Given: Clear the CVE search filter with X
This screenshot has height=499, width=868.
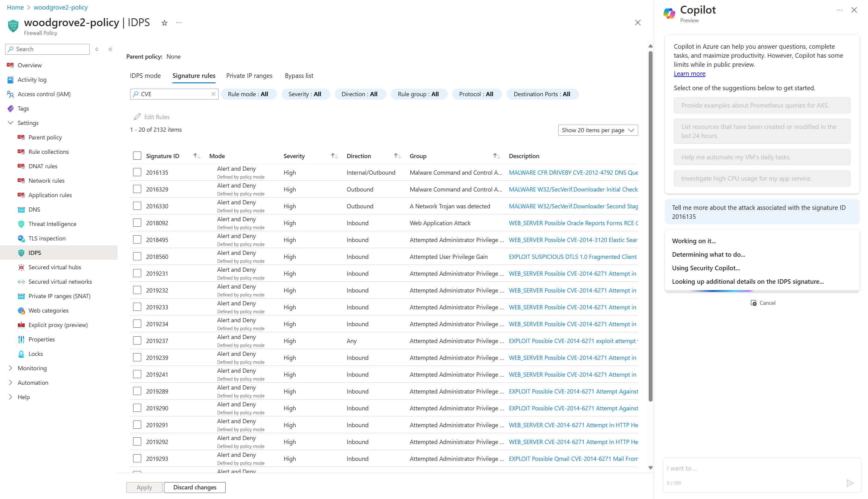Looking at the screenshot, I should pos(213,94).
